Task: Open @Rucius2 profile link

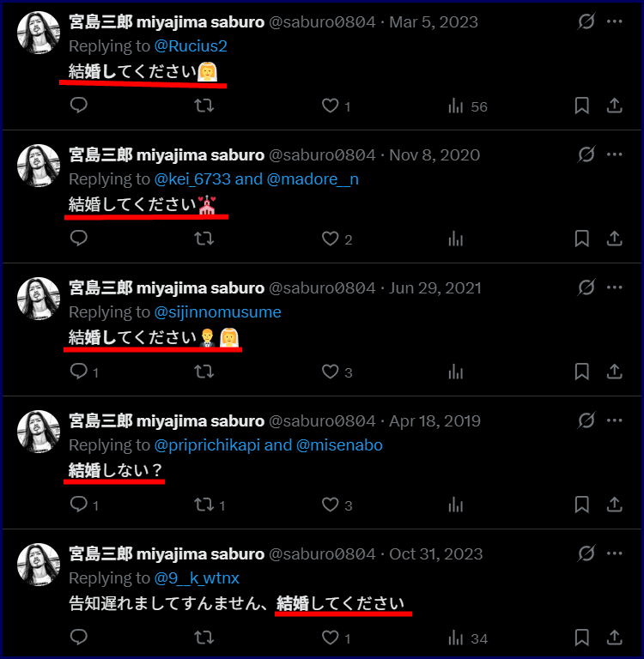Action: (191, 46)
